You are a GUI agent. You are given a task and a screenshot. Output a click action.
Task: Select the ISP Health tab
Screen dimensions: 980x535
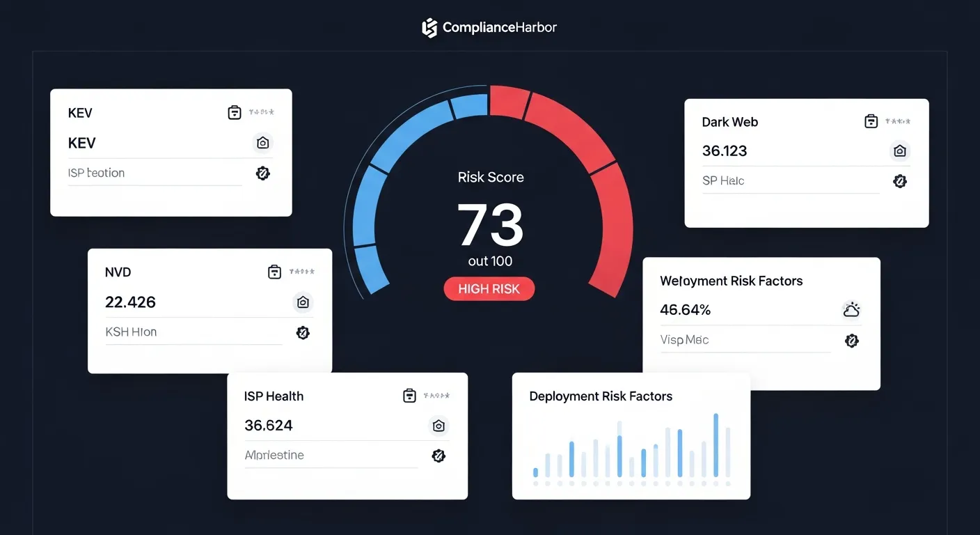click(x=274, y=396)
